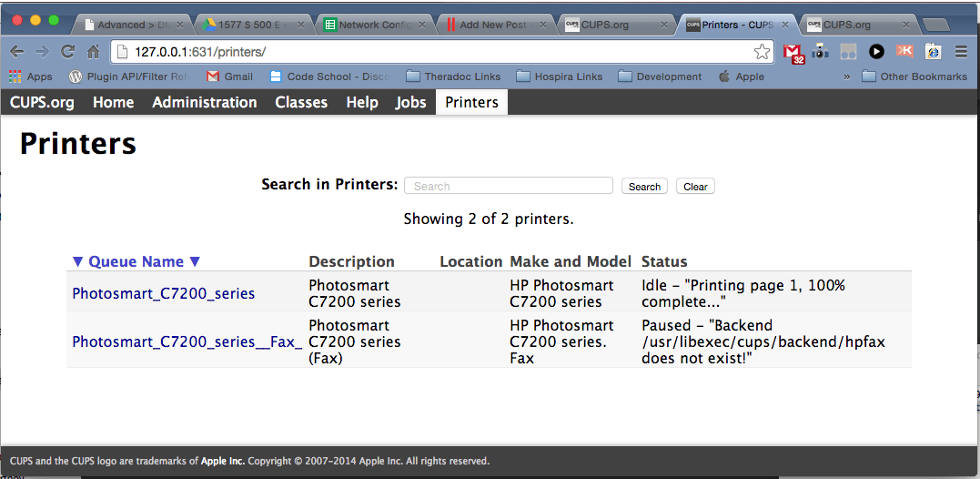The height and width of the screenshot is (479, 980).
Task: Click the Paused - Backend hpfax status text
Action: [x=763, y=342]
